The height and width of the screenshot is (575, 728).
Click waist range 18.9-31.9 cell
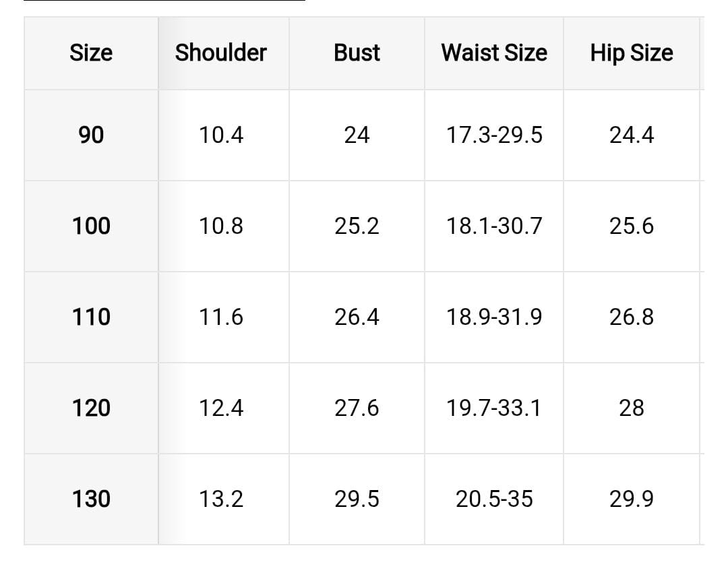coord(494,317)
